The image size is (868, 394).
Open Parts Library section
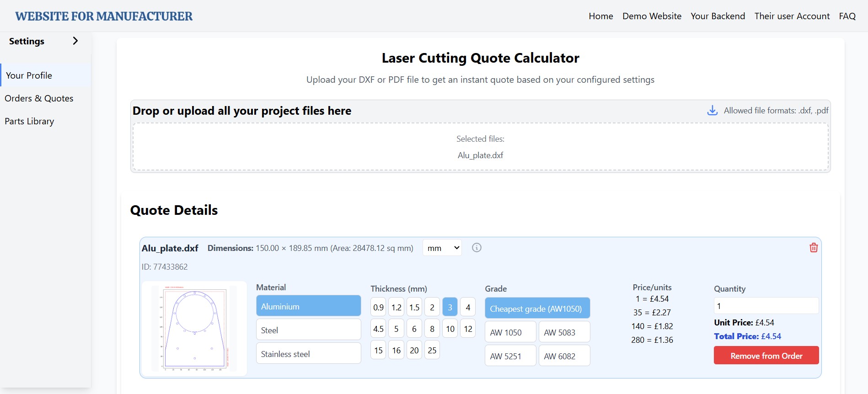tap(29, 121)
